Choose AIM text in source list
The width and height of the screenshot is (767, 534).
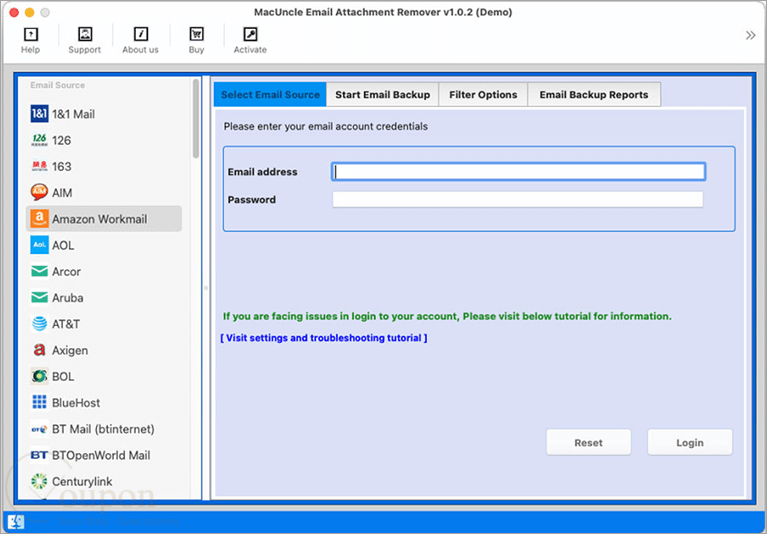coord(62,193)
